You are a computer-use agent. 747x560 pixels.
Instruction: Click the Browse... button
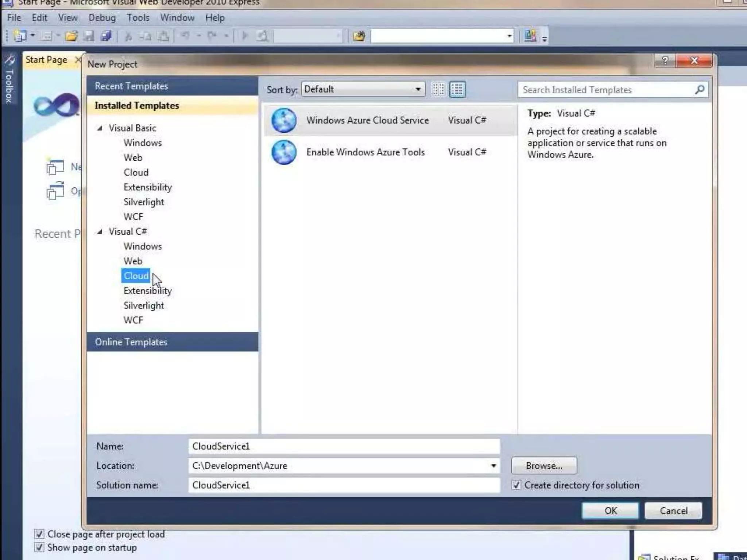point(543,466)
